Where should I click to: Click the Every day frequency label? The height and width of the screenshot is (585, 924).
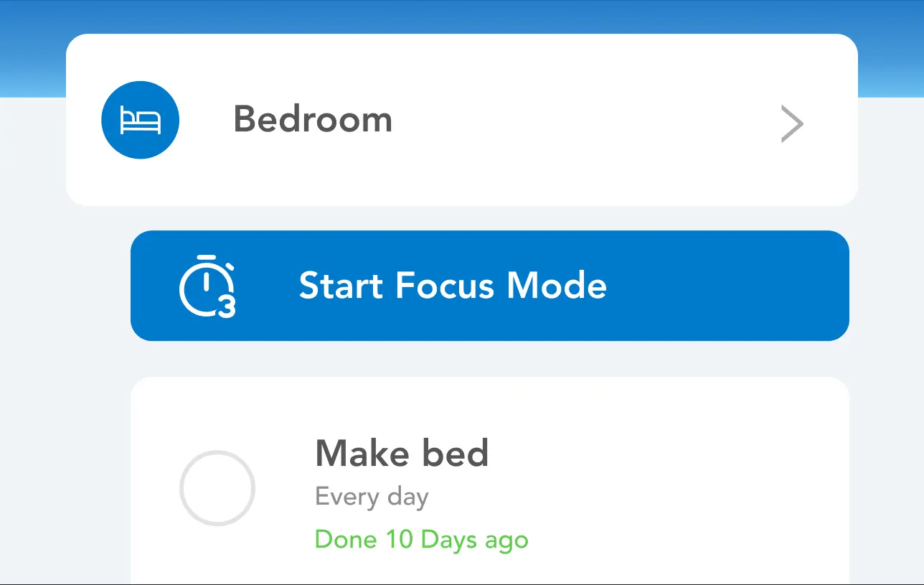coord(372,497)
